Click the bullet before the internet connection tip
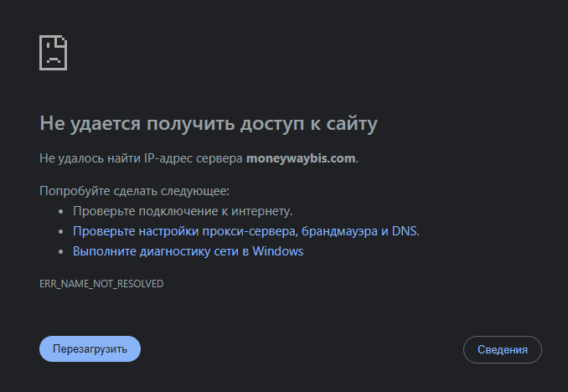 pyautogui.click(x=61, y=211)
